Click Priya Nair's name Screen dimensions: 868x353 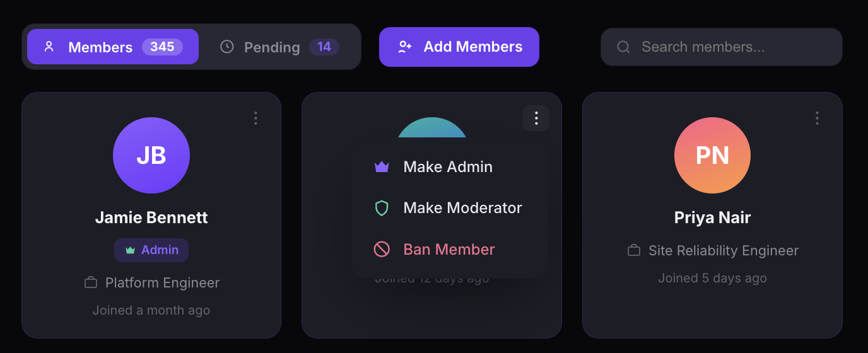point(712,217)
